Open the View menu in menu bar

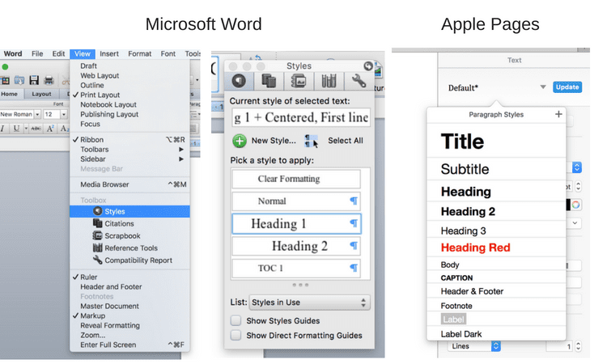tap(83, 53)
